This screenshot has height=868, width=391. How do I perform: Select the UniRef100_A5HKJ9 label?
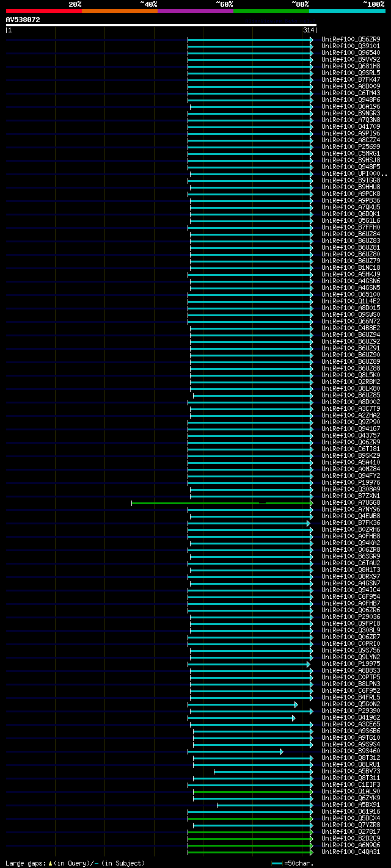pos(351,274)
